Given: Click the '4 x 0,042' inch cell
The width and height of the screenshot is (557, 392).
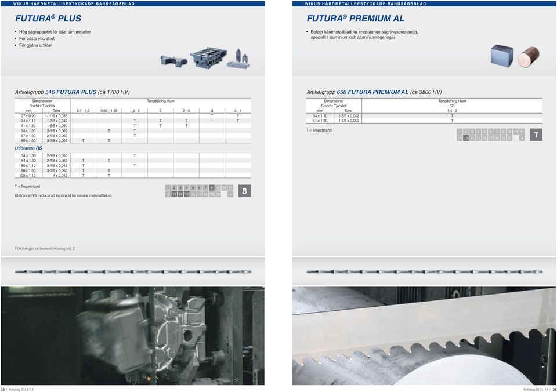Looking at the screenshot, I should coord(60,175).
